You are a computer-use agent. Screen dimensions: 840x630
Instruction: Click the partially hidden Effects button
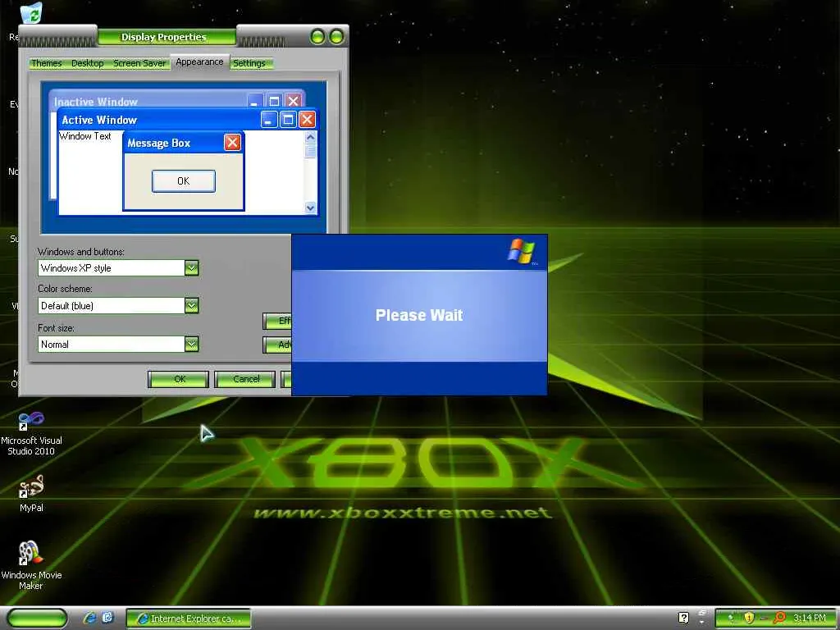click(277, 321)
